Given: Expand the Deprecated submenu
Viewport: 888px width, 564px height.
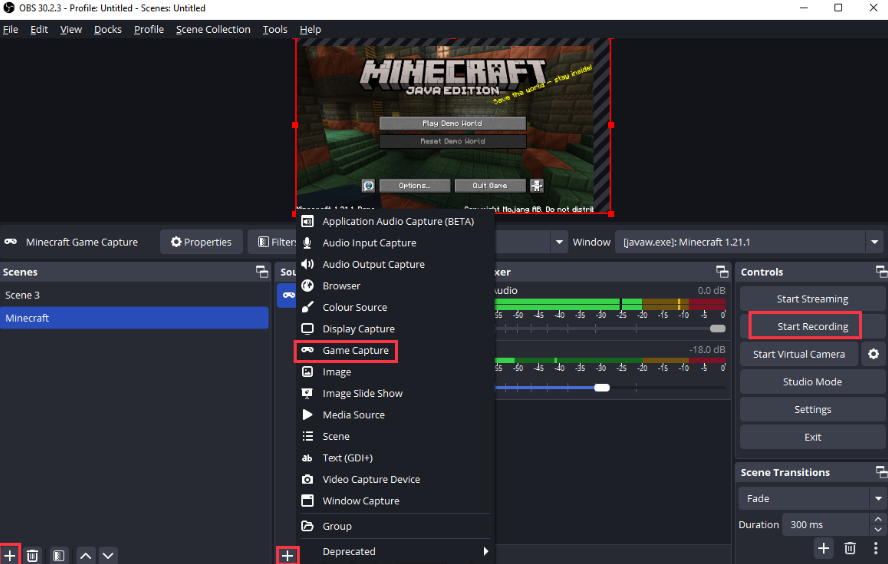Looking at the screenshot, I should pos(395,552).
